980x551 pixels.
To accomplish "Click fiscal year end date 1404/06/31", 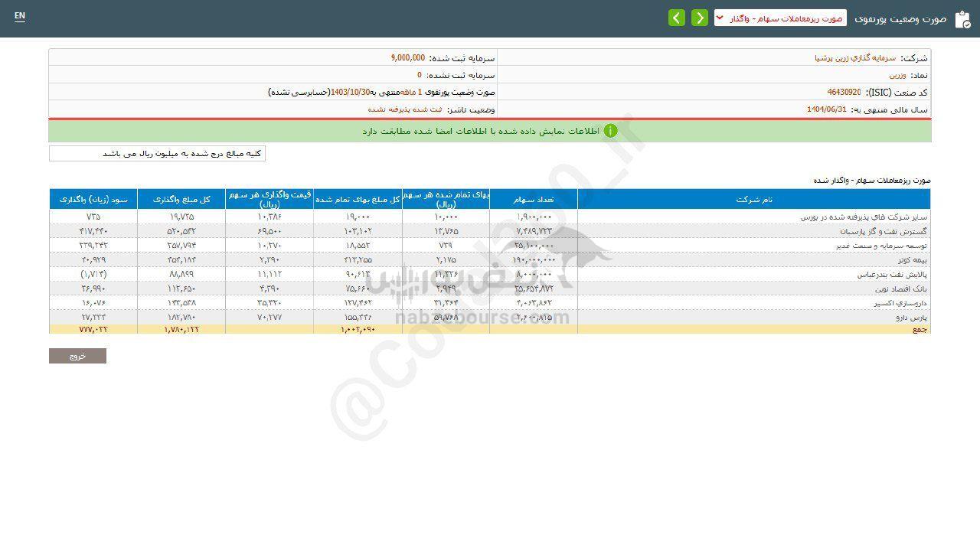I will (827, 109).
